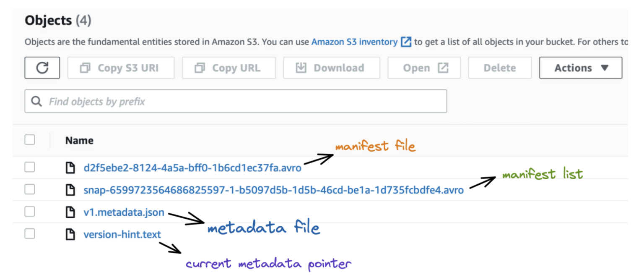Click the Open in new tab icon
Viewport: 644px width, 280px height.
click(x=442, y=67)
